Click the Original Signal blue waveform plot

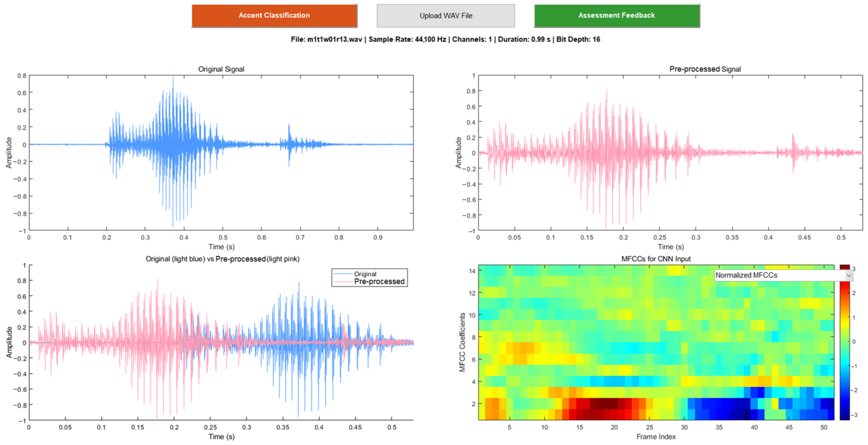click(x=221, y=153)
